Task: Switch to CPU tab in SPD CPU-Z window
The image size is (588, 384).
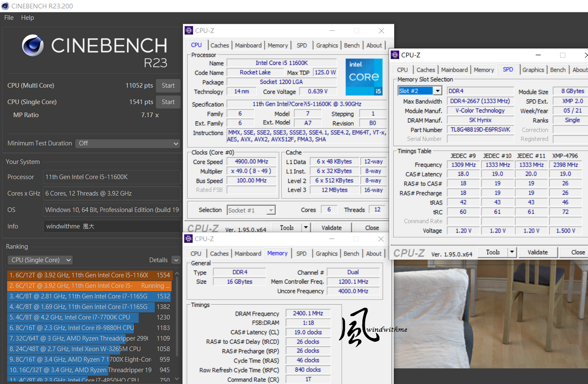Action: click(x=402, y=70)
